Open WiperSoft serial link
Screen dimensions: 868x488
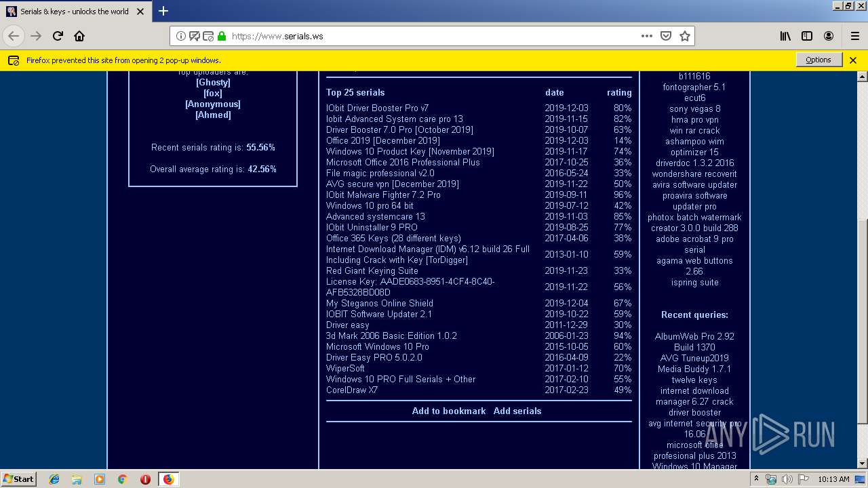(345, 368)
